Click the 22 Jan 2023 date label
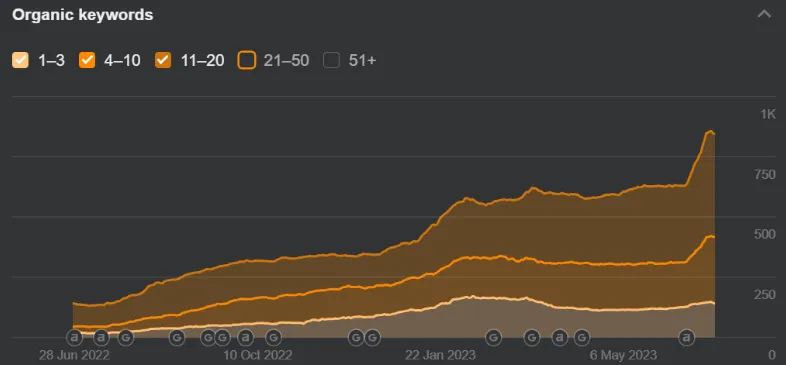This screenshot has width=786, height=365. (441, 355)
